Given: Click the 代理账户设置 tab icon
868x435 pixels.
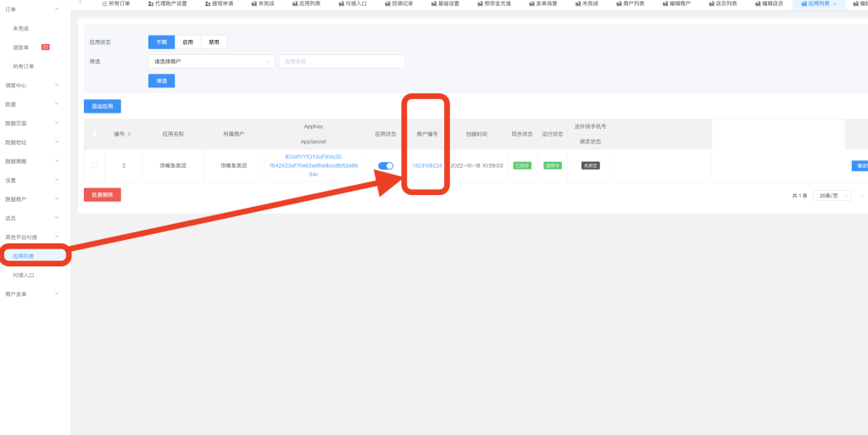Looking at the screenshot, I should [151, 3].
